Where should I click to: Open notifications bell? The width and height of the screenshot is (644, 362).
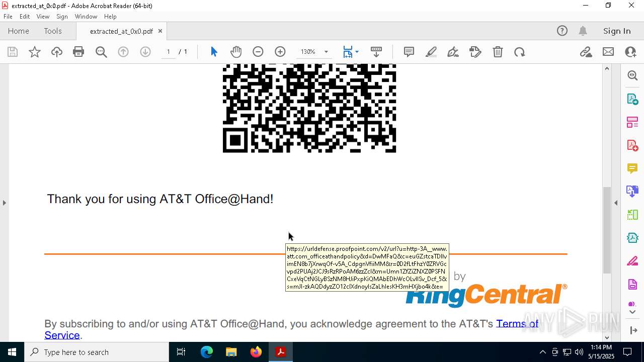(583, 31)
